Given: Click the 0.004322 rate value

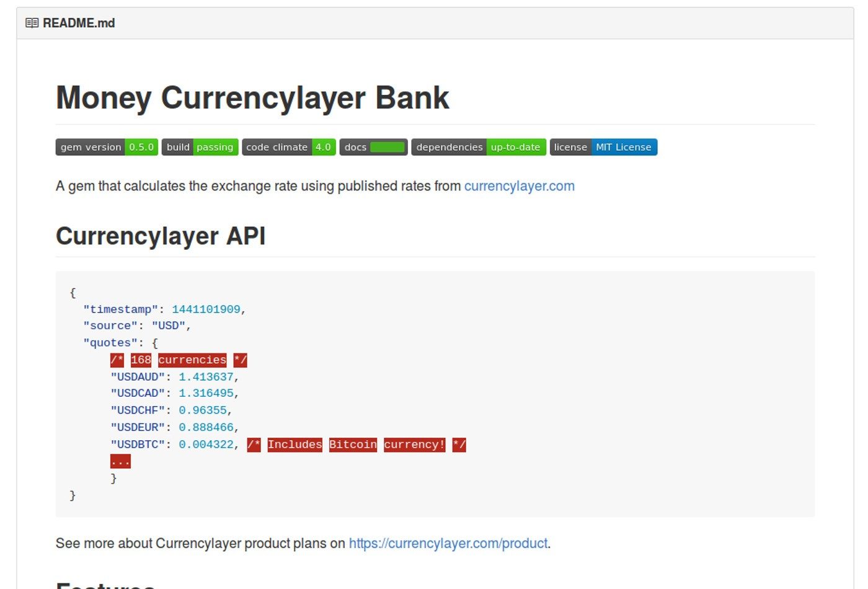Looking at the screenshot, I should tap(206, 445).
